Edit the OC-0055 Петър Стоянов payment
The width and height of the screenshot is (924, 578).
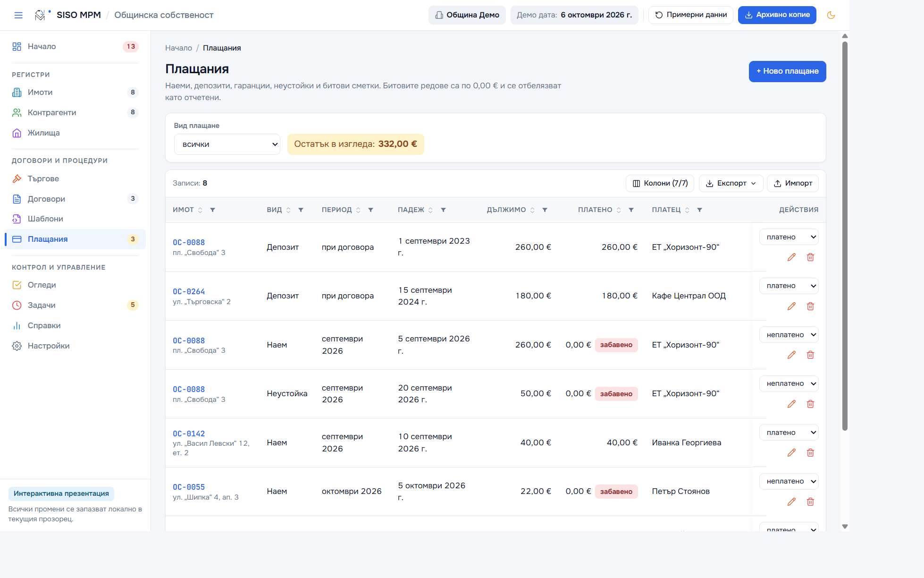click(x=791, y=502)
